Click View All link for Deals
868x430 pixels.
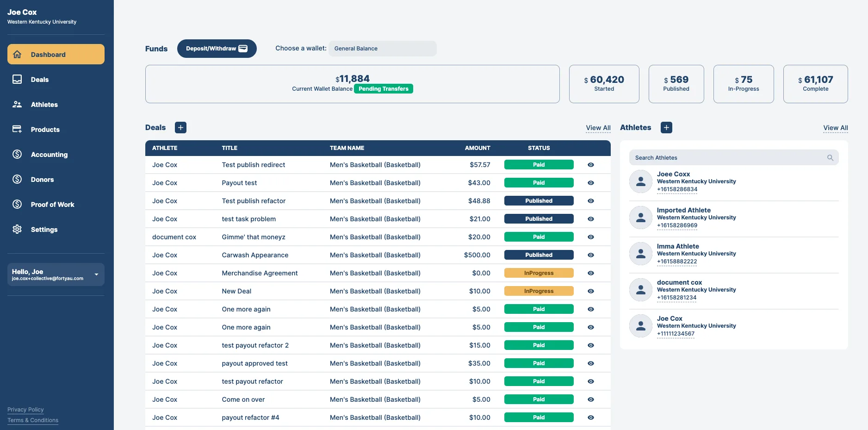[x=598, y=128]
